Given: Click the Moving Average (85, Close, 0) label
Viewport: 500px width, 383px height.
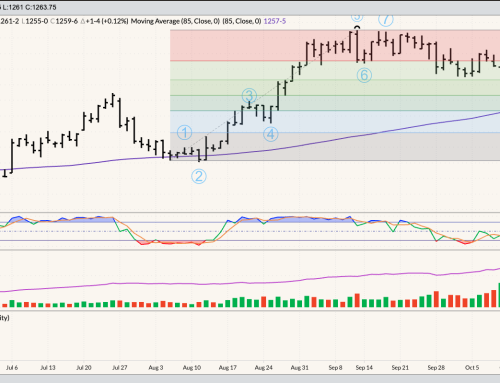Looking at the screenshot, I should 175,21.
